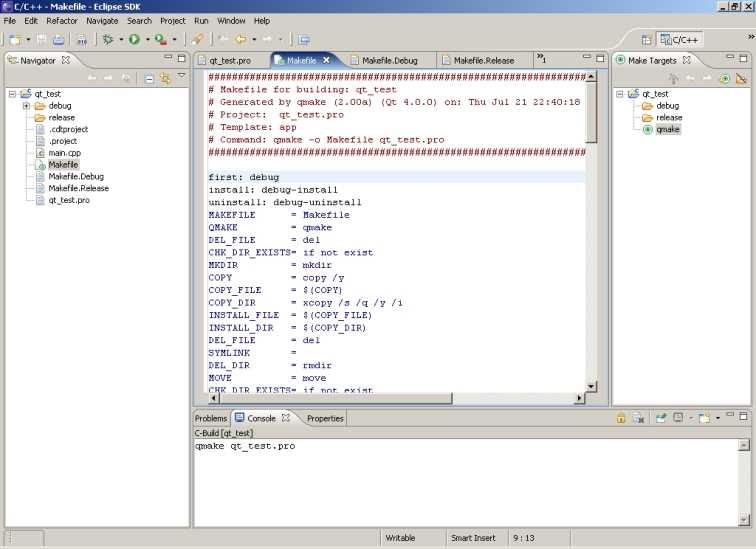Select qmake target in Make Targets
The image size is (756, 549).
point(668,129)
